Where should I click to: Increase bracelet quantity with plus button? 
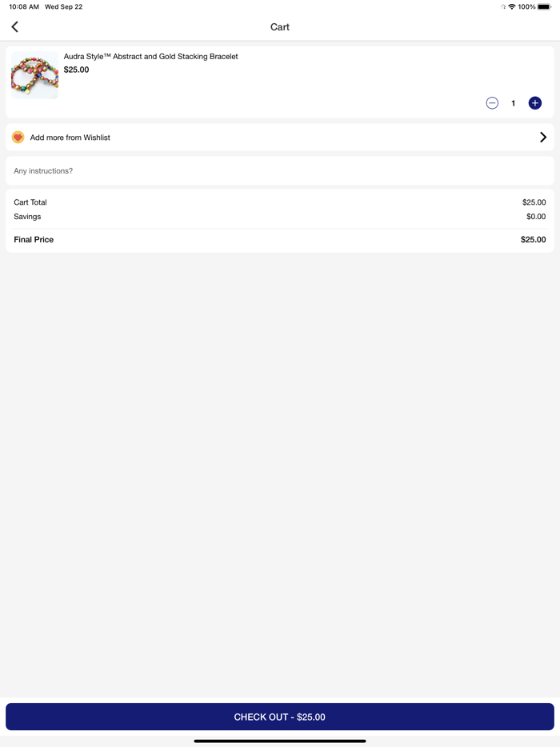tap(535, 103)
